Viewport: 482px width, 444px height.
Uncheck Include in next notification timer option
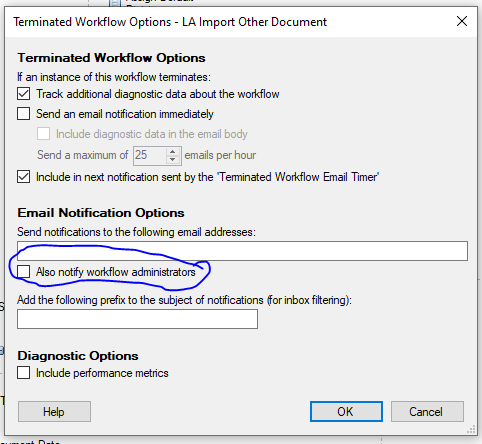pyautogui.click(x=24, y=177)
